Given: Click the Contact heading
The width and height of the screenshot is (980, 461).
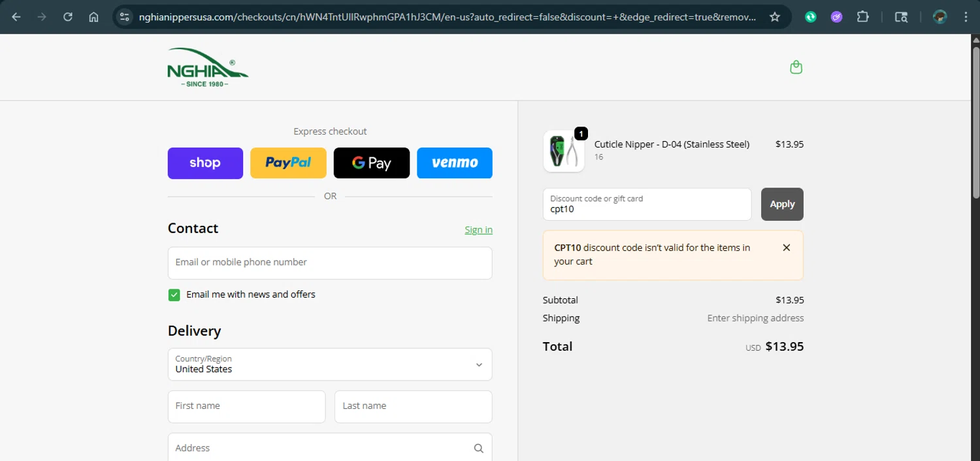Looking at the screenshot, I should pyautogui.click(x=193, y=229).
